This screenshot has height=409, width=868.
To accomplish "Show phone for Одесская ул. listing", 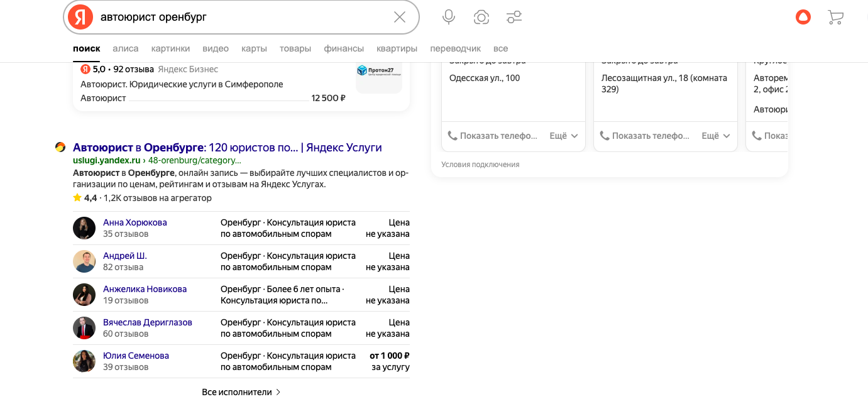I will coord(493,136).
